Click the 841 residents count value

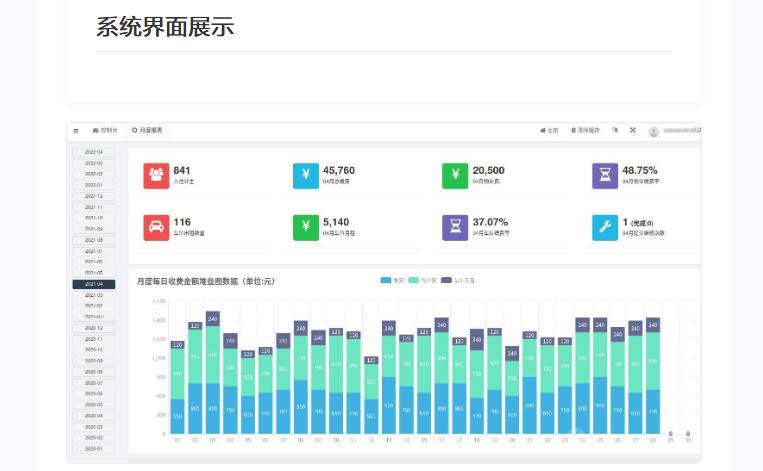click(182, 170)
